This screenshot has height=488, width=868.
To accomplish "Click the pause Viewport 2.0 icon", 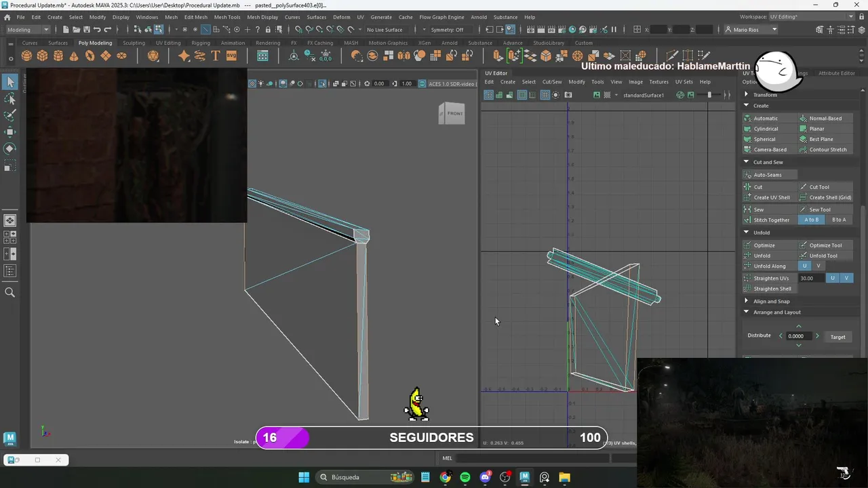I will coord(614,29).
